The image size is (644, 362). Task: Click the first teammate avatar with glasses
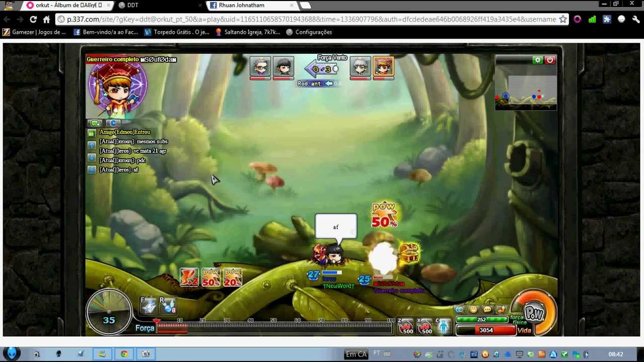pyautogui.click(x=260, y=66)
